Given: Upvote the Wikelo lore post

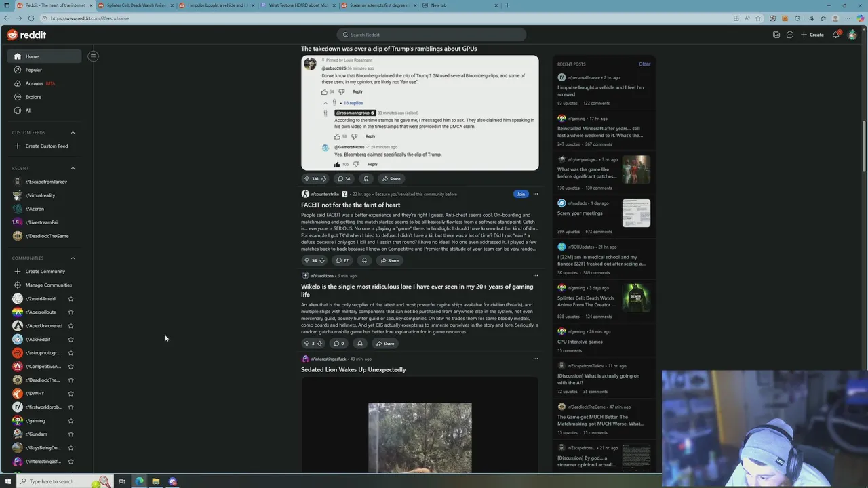Looking at the screenshot, I should pyautogui.click(x=307, y=343).
